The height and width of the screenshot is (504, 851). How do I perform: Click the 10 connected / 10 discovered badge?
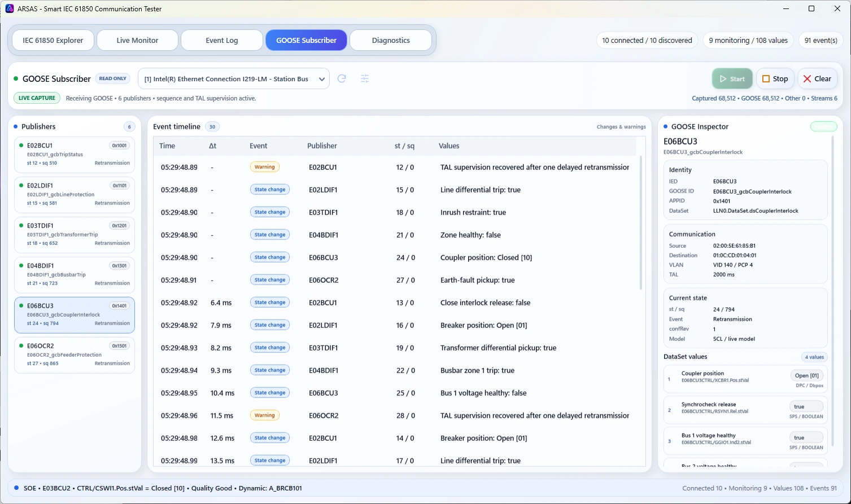pyautogui.click(x=647, y=40)
